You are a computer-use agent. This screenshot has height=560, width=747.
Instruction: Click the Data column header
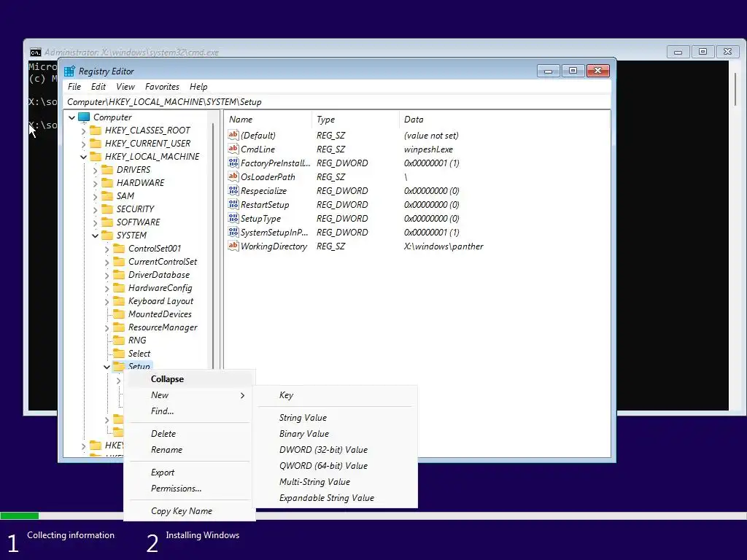[504, 120]
